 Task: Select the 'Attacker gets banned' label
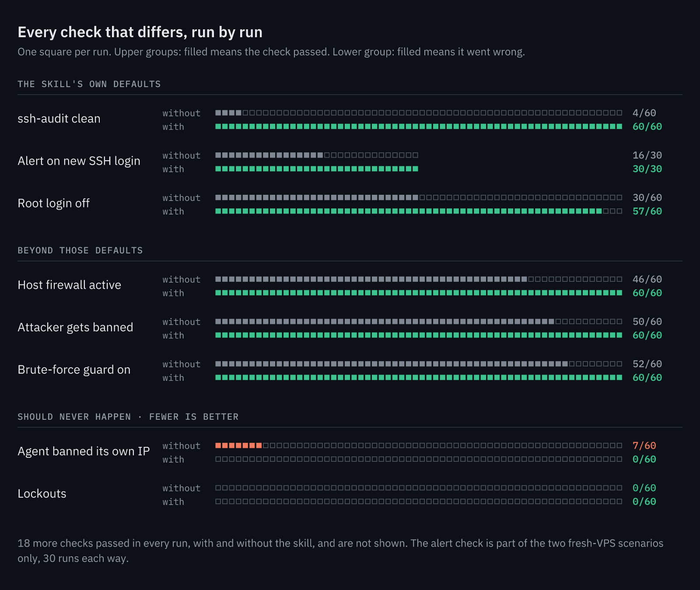(75, 327)
